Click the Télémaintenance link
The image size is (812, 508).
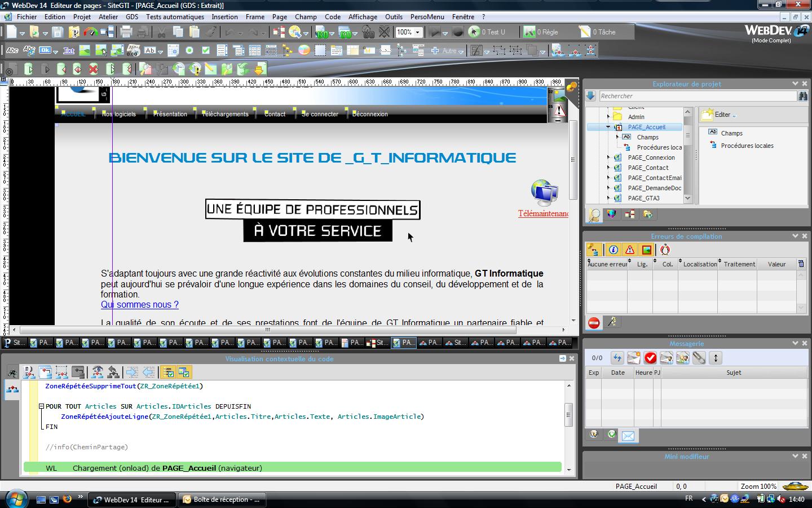point(543,213)
